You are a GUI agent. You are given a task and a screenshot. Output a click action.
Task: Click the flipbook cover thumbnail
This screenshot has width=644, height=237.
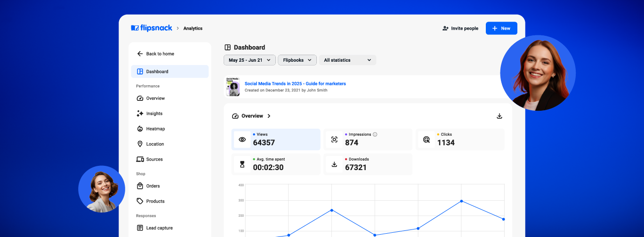(x=233, y=87)
